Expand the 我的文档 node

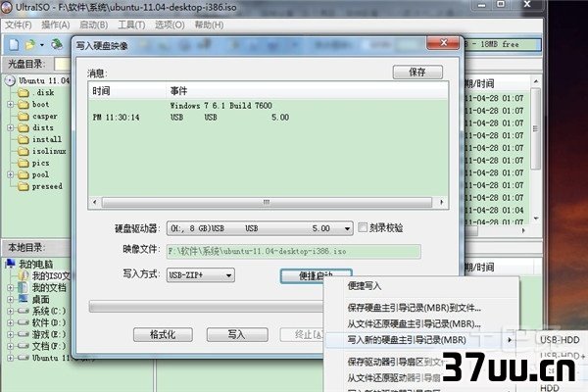pos(11,288)
